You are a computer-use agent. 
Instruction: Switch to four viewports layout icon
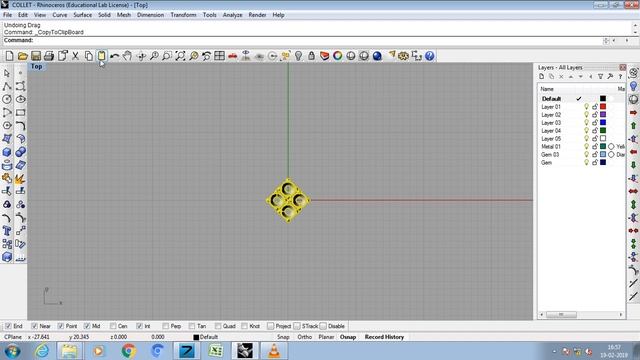[x=220, y=56]
